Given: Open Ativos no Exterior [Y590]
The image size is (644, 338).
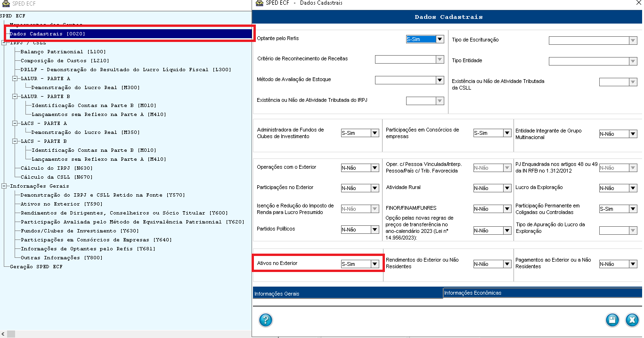Looking at the screenshot, I should click(61, 204).
